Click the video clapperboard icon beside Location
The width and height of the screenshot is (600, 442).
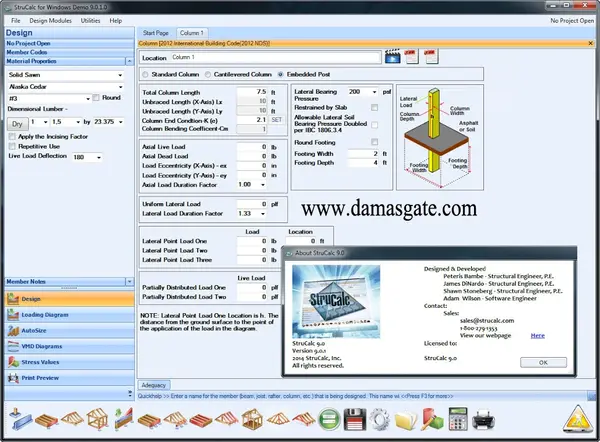click(393, 56)
